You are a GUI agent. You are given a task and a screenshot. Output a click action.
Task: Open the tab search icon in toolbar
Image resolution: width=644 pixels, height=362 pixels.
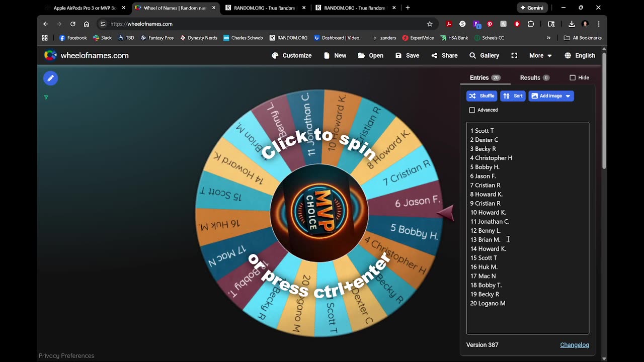click(x=551, y=24)
